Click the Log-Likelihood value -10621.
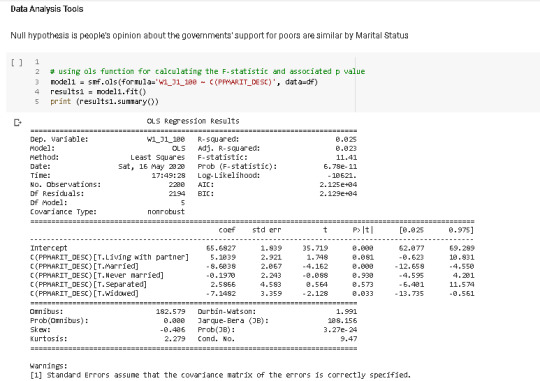 342,175
